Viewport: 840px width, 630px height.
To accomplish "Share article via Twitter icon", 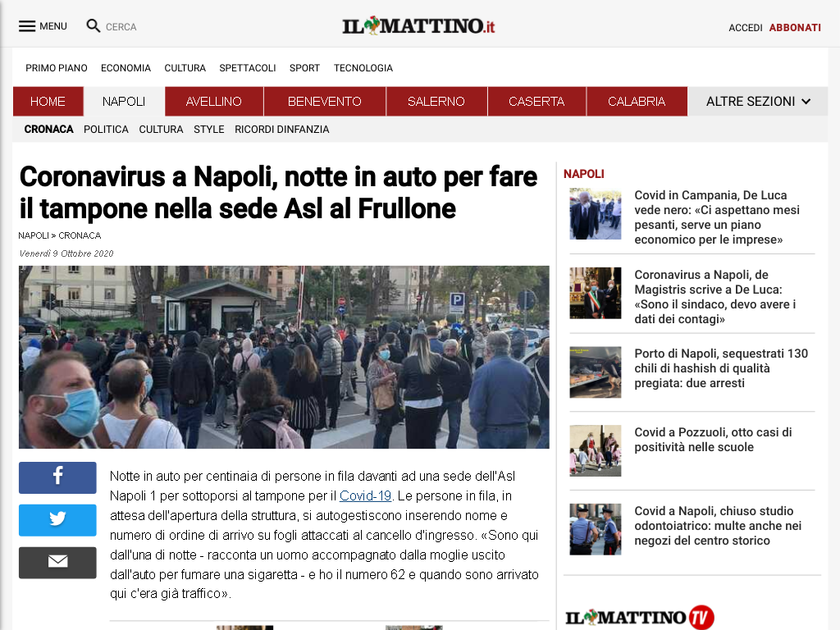I will pyautogui.click(x=57, y=519).
